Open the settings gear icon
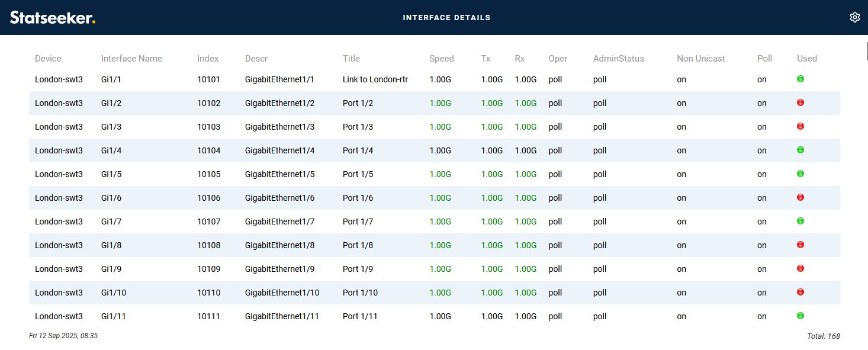The height and width of the screenshot is (350, 868). pos(854,17)
